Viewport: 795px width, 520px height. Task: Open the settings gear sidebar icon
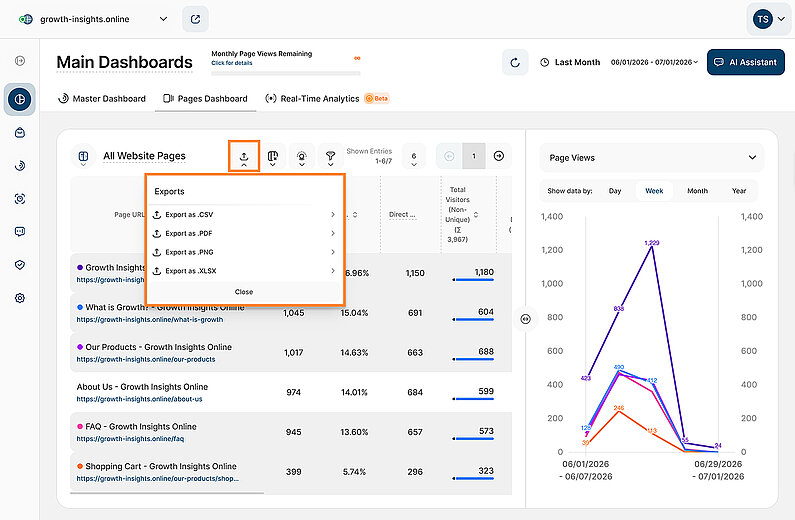[20, 298]
